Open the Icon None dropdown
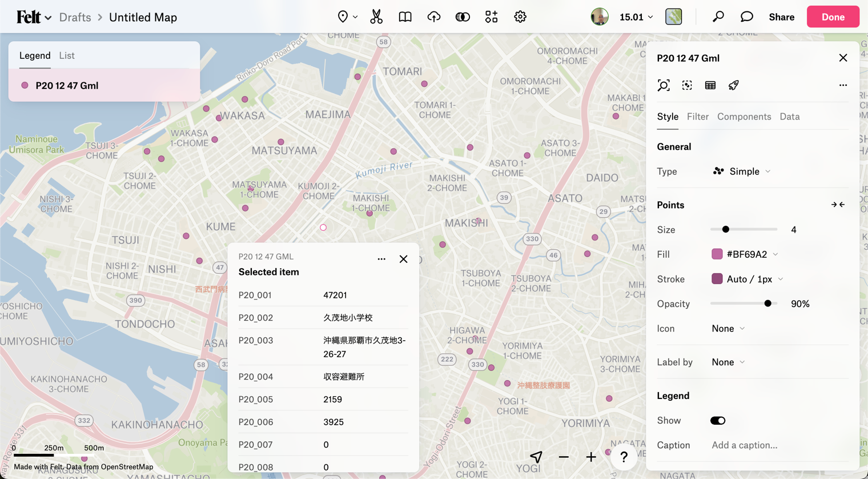The height and width of the screenshot is (479, 868). pos(728,329)
